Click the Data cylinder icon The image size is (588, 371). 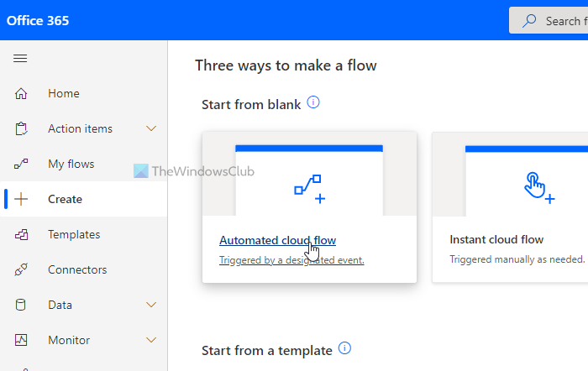[x=22, y=305]
